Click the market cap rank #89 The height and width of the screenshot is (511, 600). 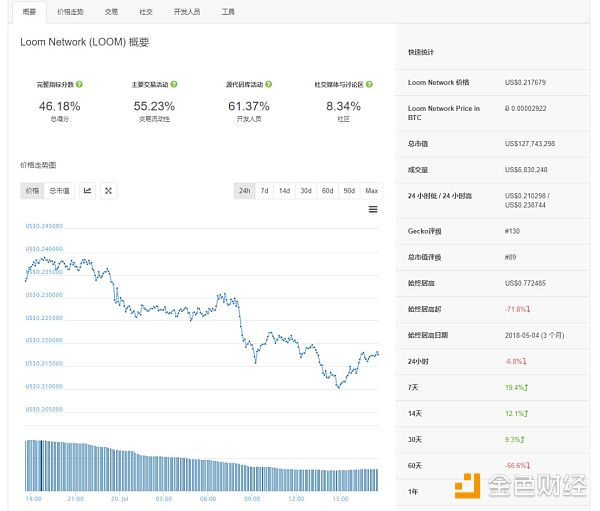point(510,257)
